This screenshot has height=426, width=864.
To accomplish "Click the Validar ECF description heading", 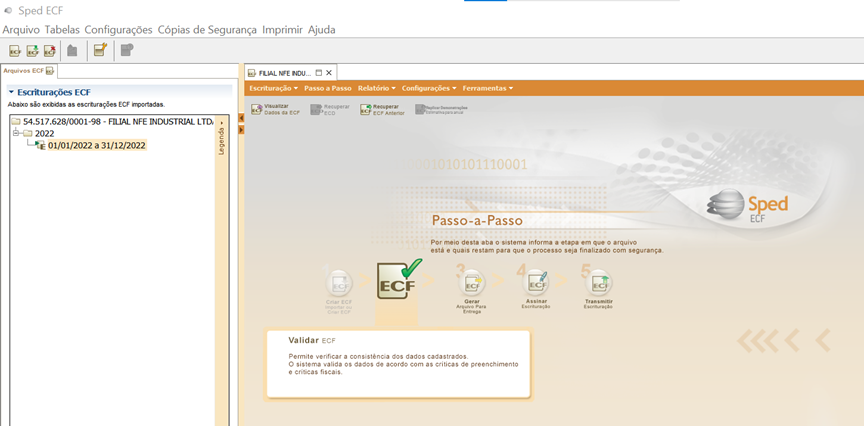I will click(x=312, y=341).
